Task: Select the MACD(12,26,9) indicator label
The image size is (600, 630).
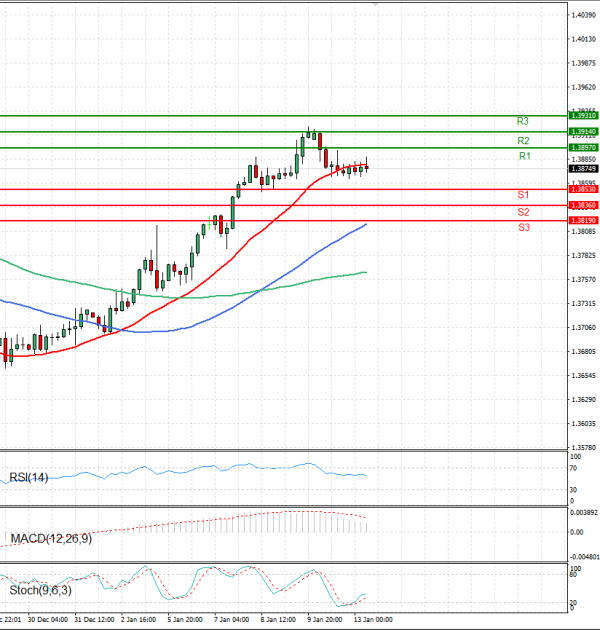Action: (x=48, y=539)
